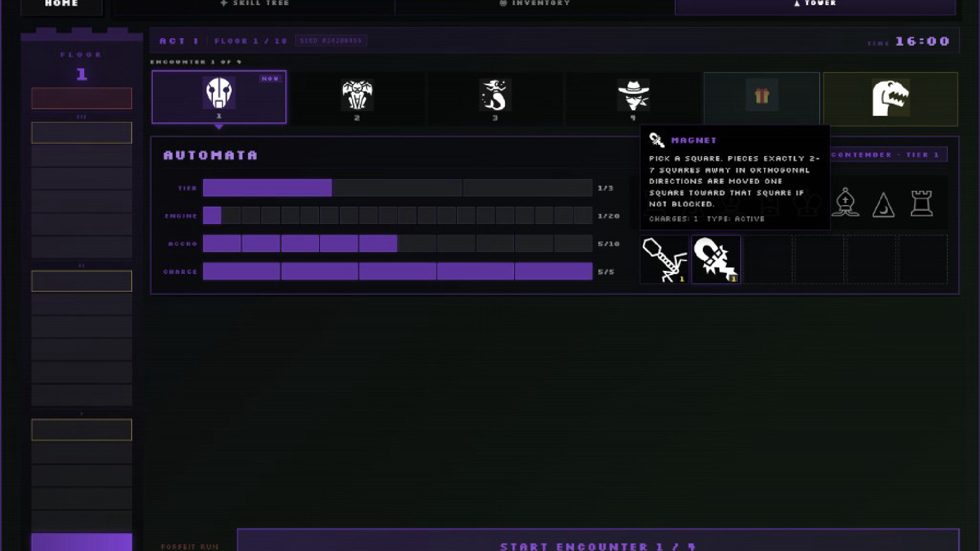The width and height of the screenshot is (980, 551).
Task: Select the cowboy bandit encounter 4 icon
Action: click(633, 95)
